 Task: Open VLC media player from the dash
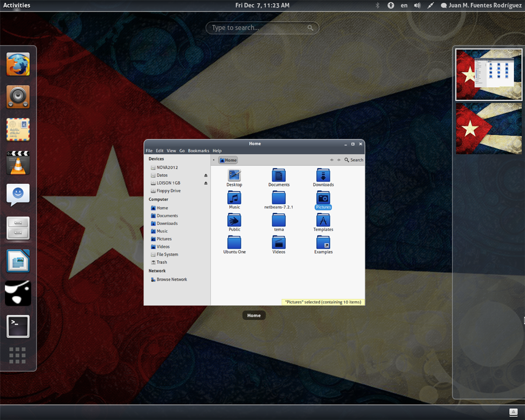[18, 163]
